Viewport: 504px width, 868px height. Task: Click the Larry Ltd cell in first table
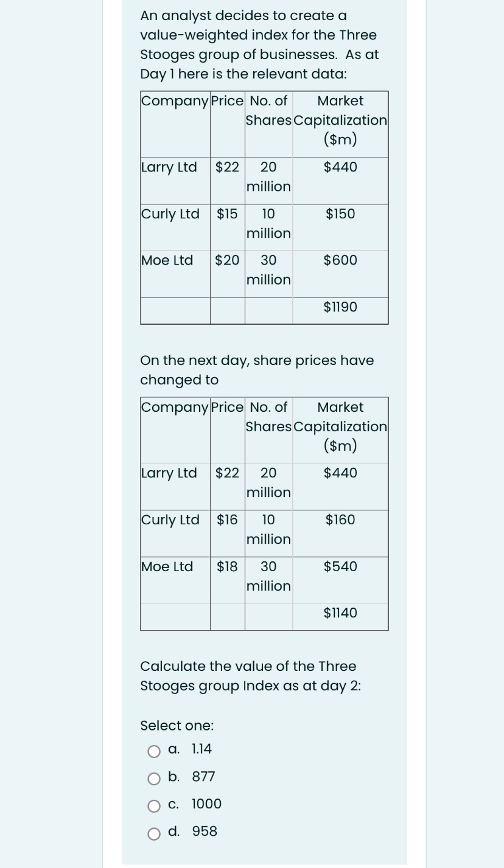click(x=169, y=167)
